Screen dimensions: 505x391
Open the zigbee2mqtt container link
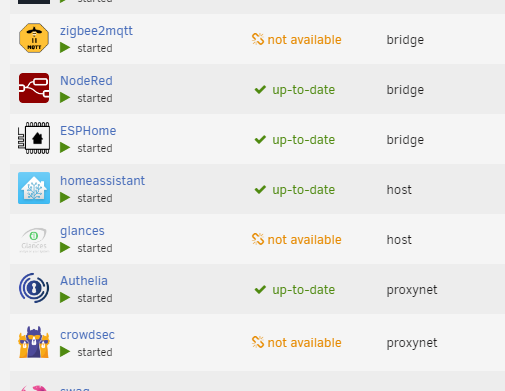pos(96,31)
